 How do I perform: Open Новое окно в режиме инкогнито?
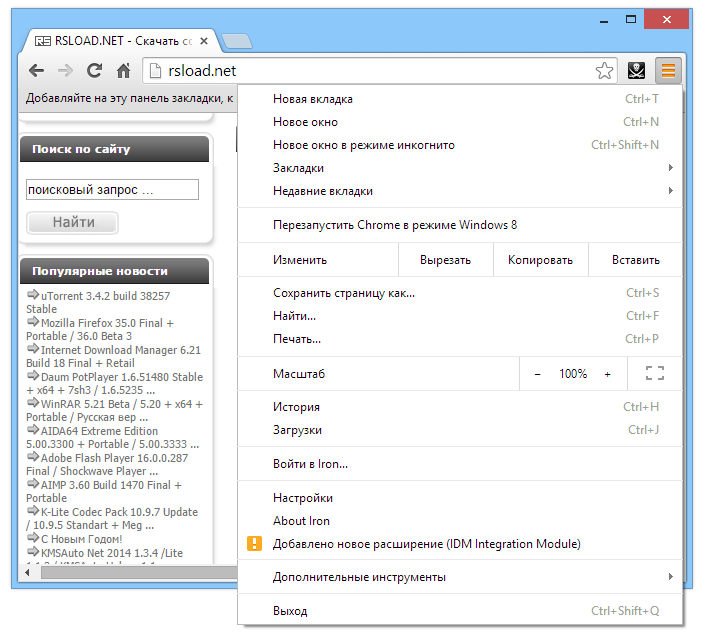pyautogui.click(x=460, y=145)
